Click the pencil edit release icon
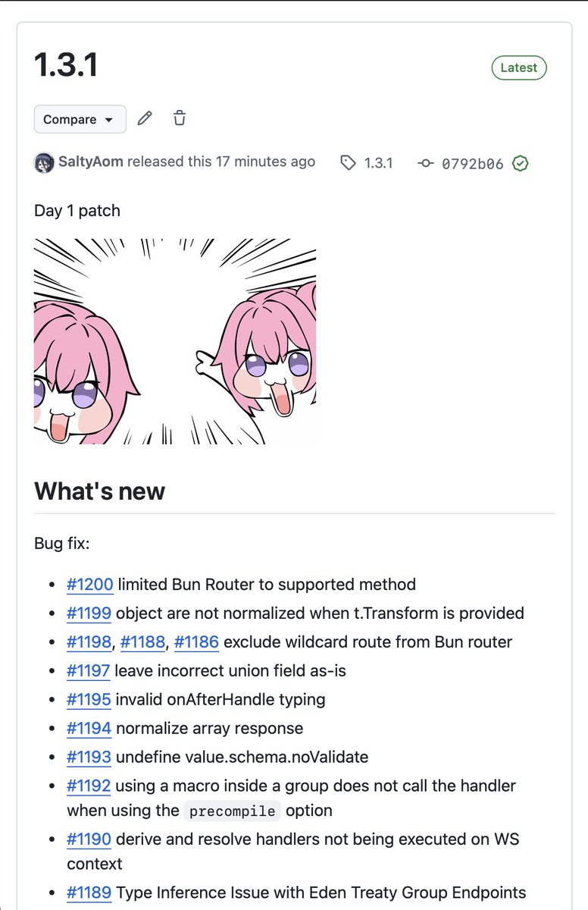 click(145, 118)
